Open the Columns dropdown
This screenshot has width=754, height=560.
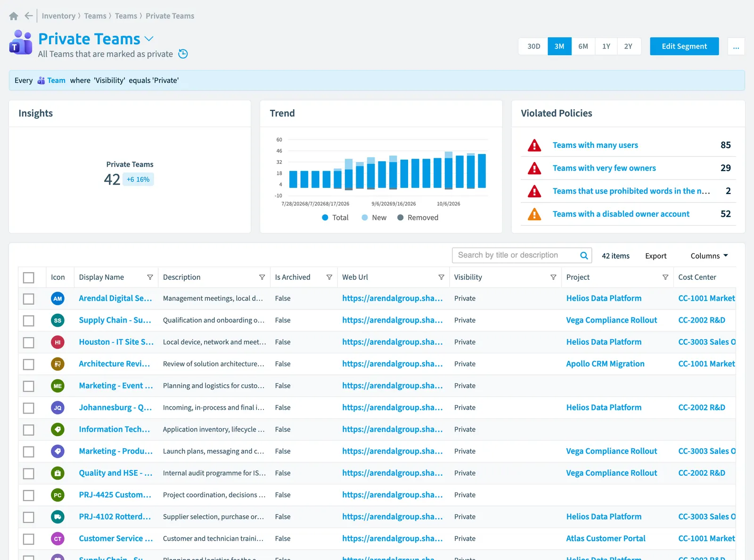click(x=709, y=256)
